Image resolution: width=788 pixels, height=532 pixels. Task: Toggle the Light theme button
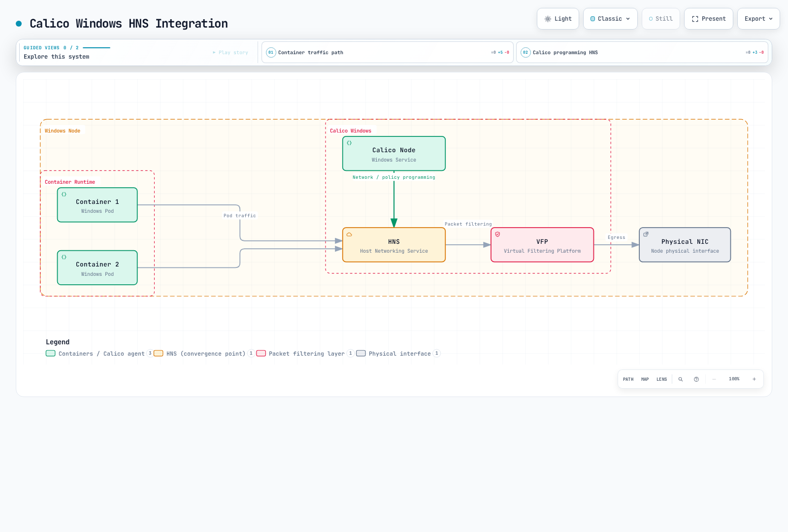click(558, 19)
